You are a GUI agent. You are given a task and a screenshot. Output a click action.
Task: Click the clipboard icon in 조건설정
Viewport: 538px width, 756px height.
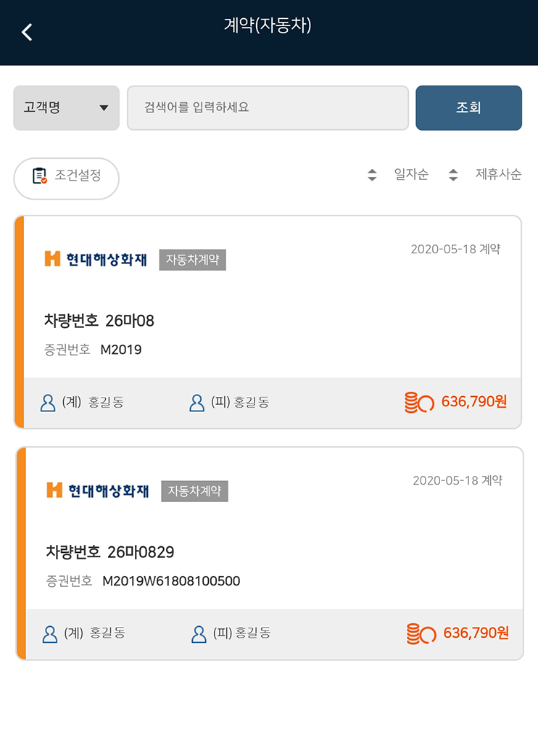pyautogui.click(x=39, y=176)
